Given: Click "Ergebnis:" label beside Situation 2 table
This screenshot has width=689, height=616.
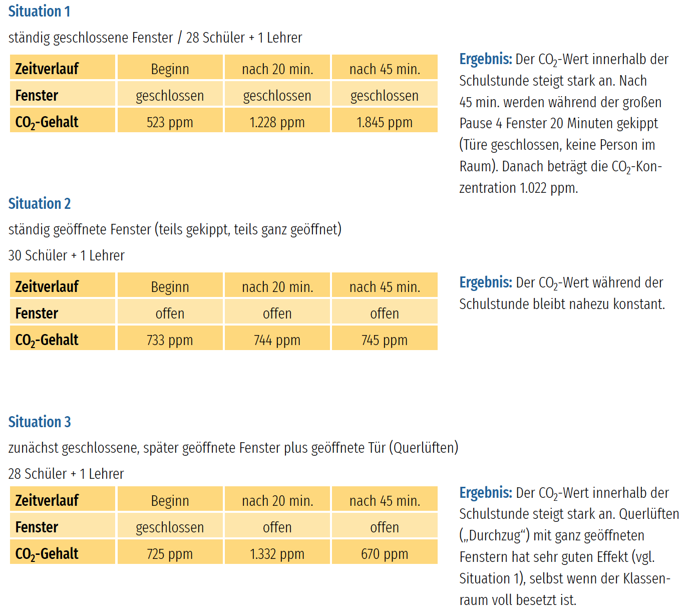Looking at the screenshot, I should (485, 282).
